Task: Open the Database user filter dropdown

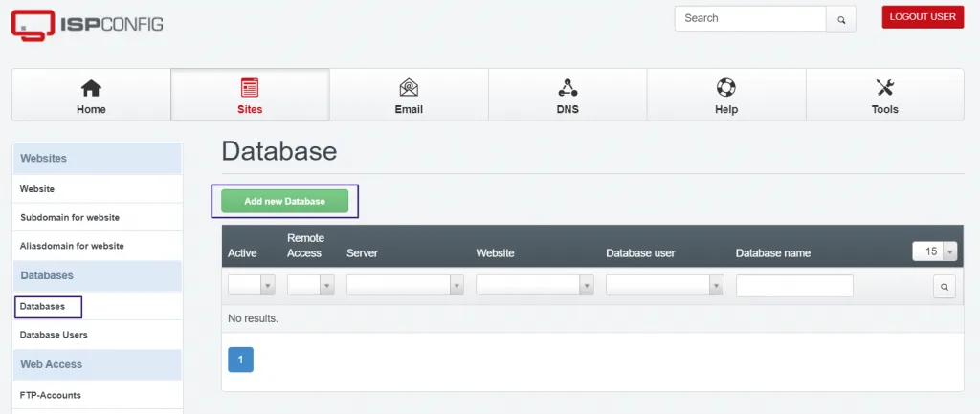Action: [665, 285]
